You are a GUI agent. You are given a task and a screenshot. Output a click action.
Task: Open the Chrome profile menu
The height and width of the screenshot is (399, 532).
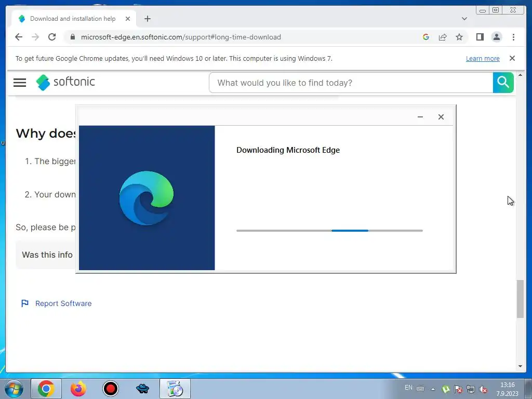tap(496, 37)
